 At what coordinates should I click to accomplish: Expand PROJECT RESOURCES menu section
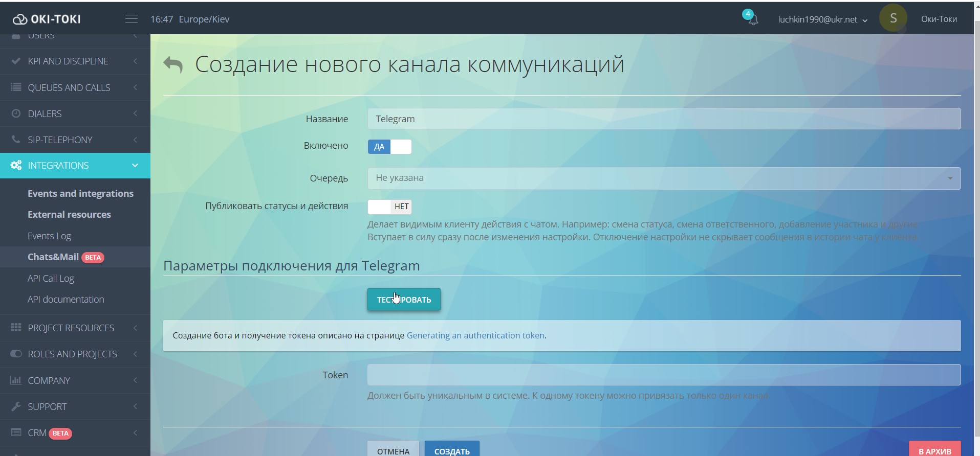click(x=75, y=328)
